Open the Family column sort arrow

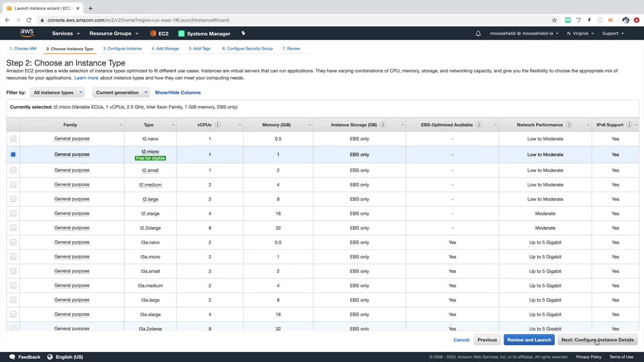click(x=121, y=125)
